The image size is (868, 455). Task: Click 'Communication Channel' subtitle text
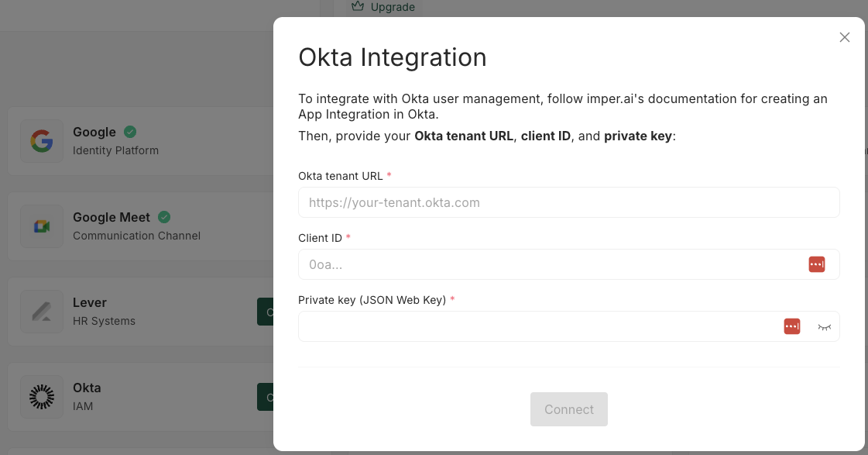pyautogui.click(x=136, y=236)
